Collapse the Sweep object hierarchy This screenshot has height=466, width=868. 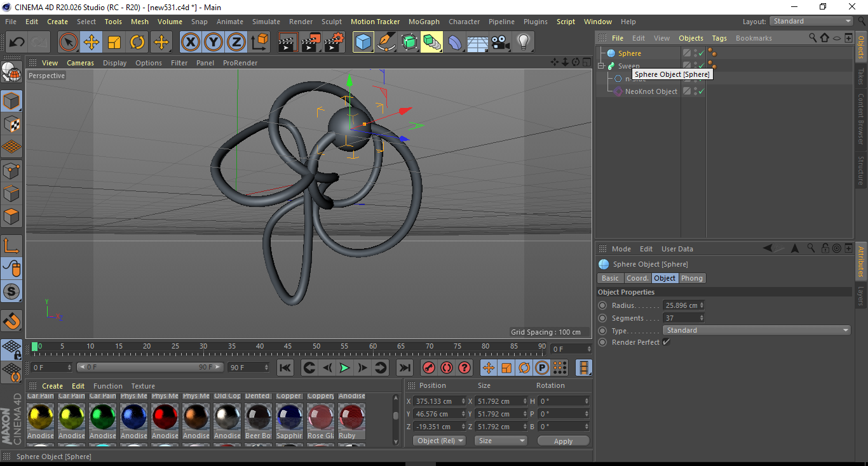click(601, 66)
